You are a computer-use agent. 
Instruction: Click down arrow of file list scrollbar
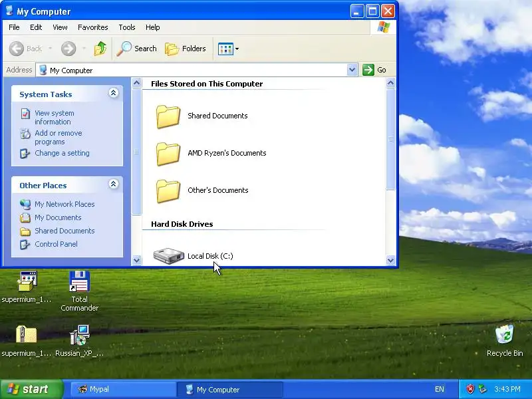coord(390,260)
